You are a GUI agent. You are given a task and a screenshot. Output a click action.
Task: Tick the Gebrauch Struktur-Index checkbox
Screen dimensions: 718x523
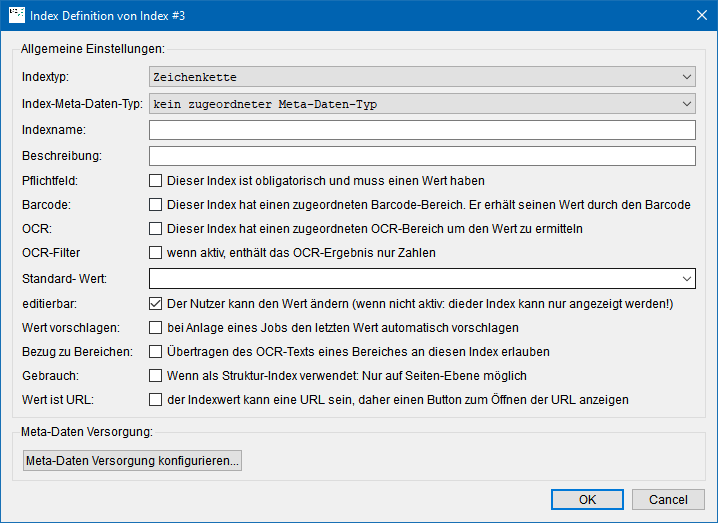pyautogui.click(x=156, y=376)
